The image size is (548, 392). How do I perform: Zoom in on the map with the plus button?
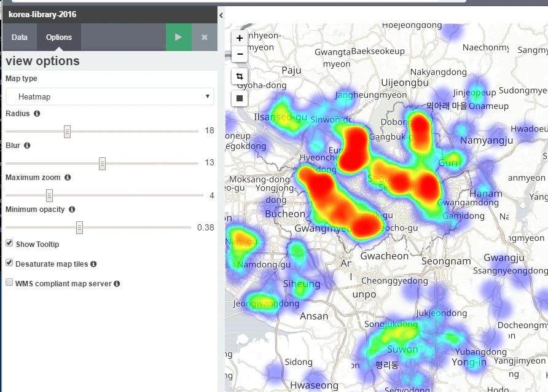(240, 38)
